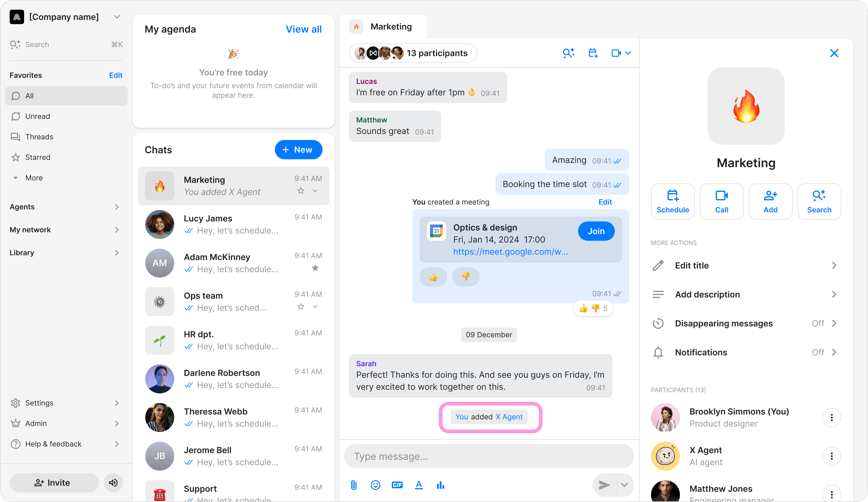Select All in favorites
Viewport: 868px width, 502px height.
66,96
